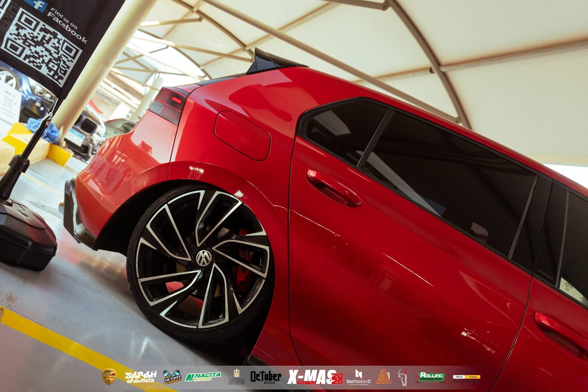This screenshot has width=588, height=392.
Task: Click the Rolling Petroleum logo
Action: pyautogui.click(x=430, y=377)
